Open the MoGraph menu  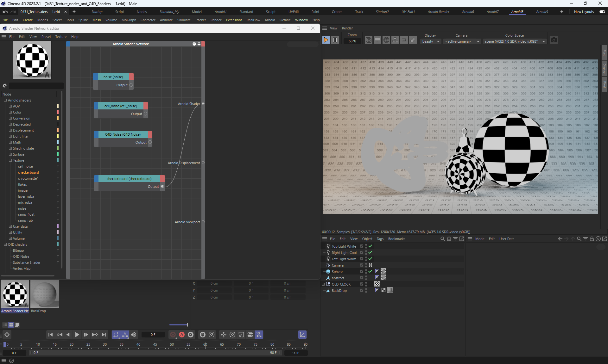[x=129, y=20]
